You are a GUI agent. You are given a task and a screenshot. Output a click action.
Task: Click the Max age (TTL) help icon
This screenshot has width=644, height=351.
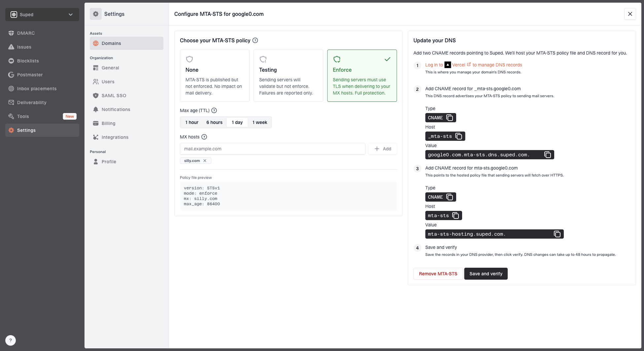214,110
